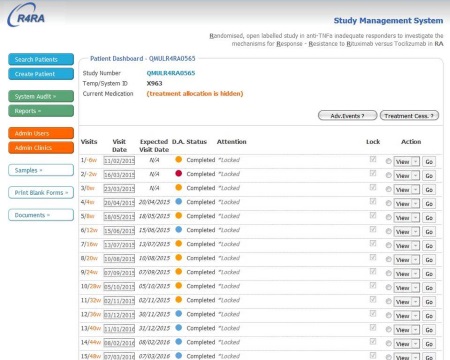Image resolution: width=450 pixels, height=360 pixels.
Task: Click visit label 12/36w
Action: pyautogui.click(x=91, y=314)
